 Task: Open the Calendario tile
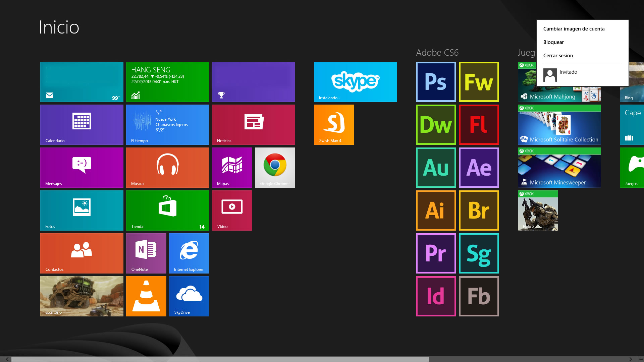82,125
